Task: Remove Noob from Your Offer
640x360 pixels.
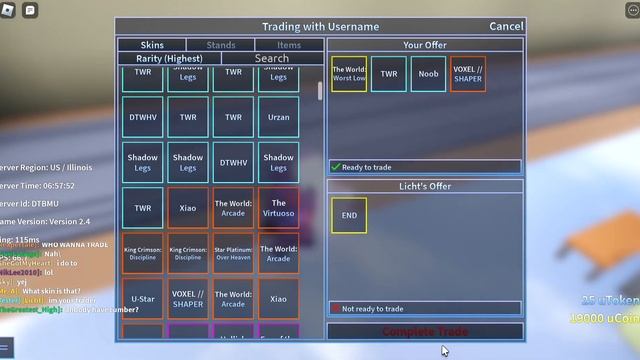Action: click(x=428, y=74)
